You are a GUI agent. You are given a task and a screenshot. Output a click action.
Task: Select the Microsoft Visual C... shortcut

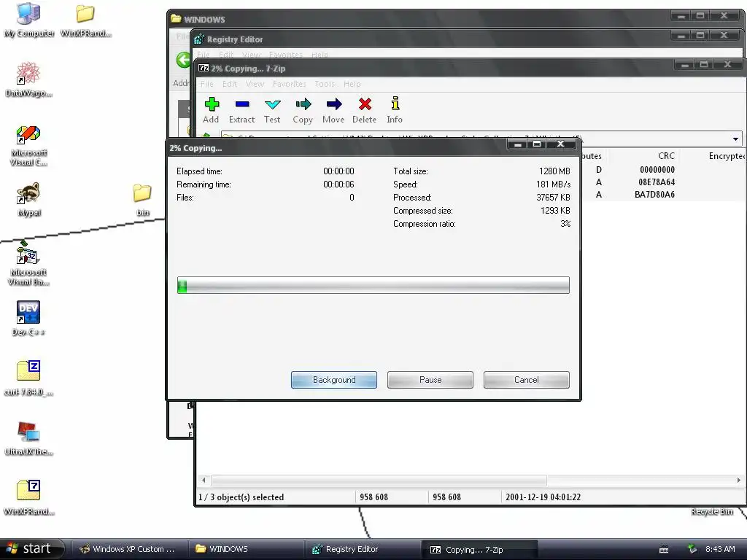(x=28, y=145)
